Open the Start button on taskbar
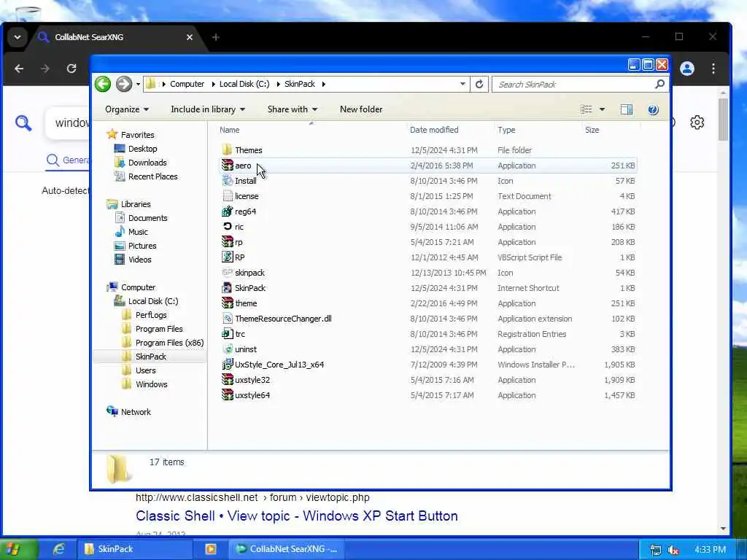Screen dimensions: 747x560 coord(18,549)
